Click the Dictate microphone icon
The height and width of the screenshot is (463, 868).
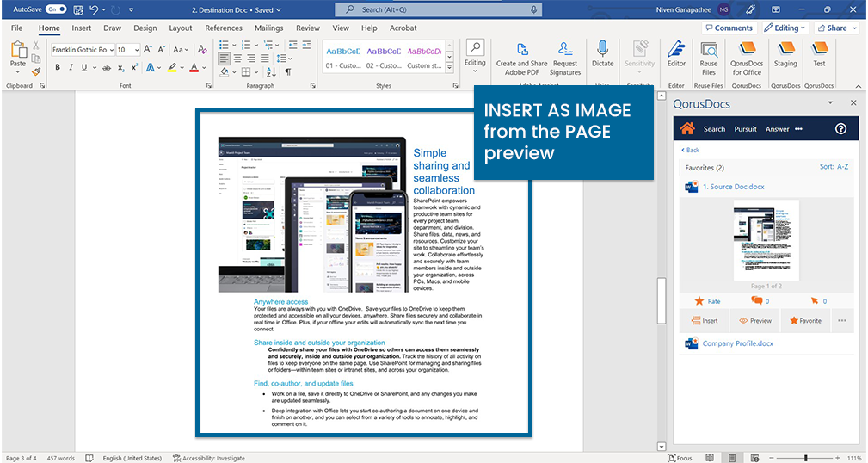602,49
